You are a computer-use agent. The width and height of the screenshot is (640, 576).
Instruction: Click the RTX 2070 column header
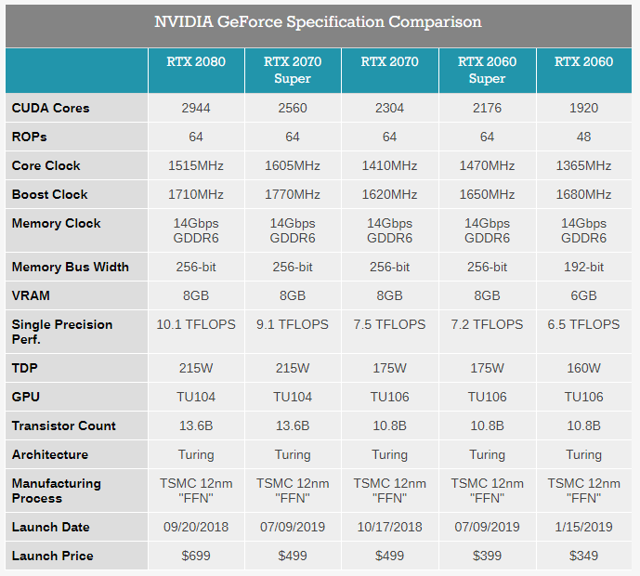click(390, 62)
